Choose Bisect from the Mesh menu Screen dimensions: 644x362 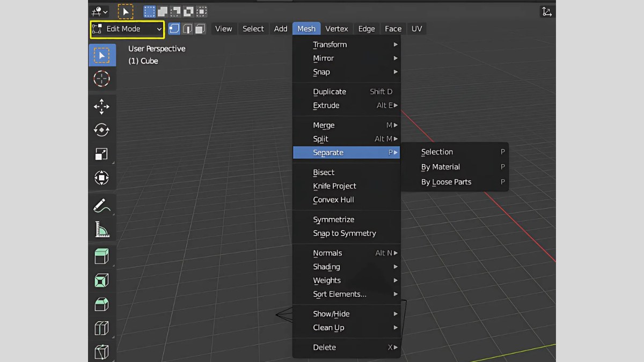(x=347, y=173)
